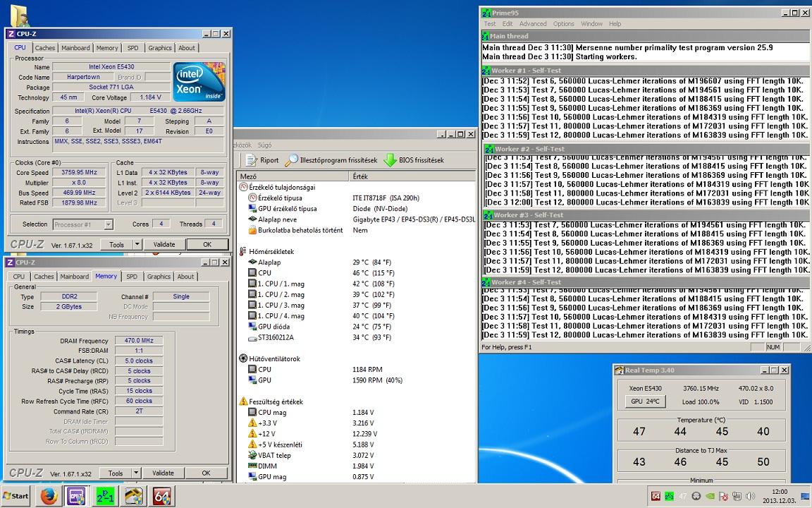Viewport: 812px width, 508px height.
Task: Click the VBAT telep battery icon
Action: [x=252, y=455]
